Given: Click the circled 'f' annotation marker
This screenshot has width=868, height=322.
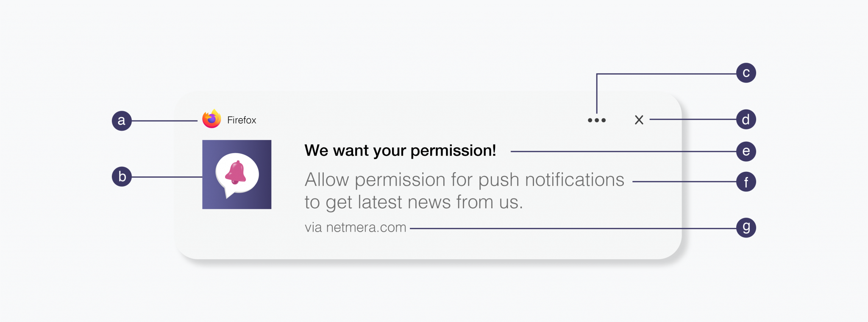Looking at the screenshot, I should (746, 182).
